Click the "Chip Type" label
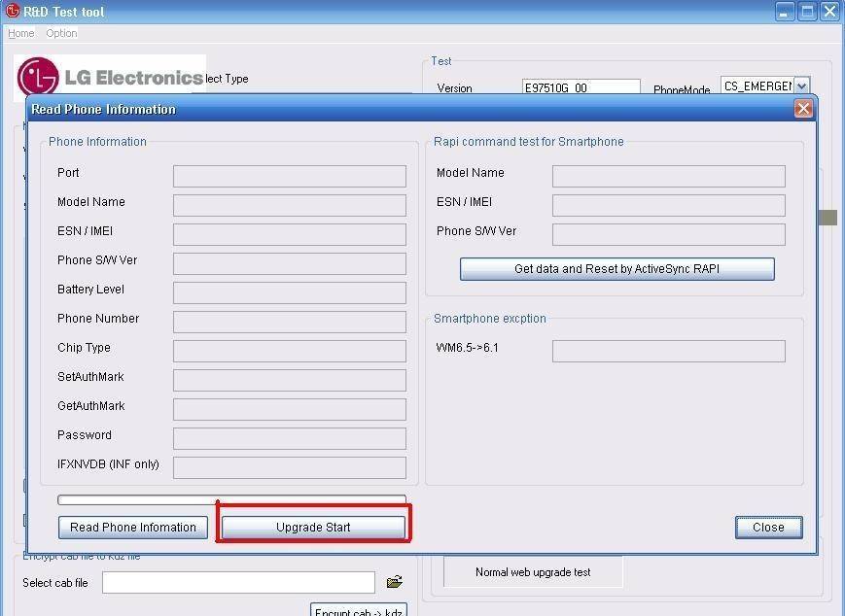The image size is (845, 616). [x=84, y=347]
